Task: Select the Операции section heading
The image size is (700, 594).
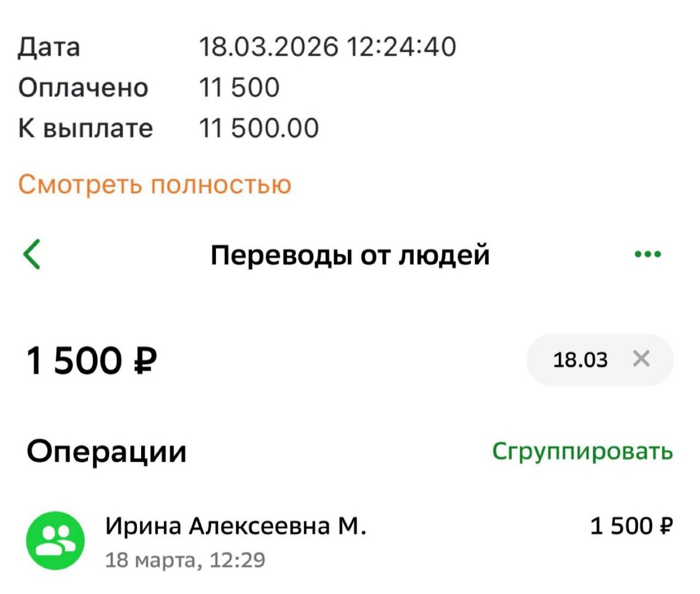Action: (107, 452)
